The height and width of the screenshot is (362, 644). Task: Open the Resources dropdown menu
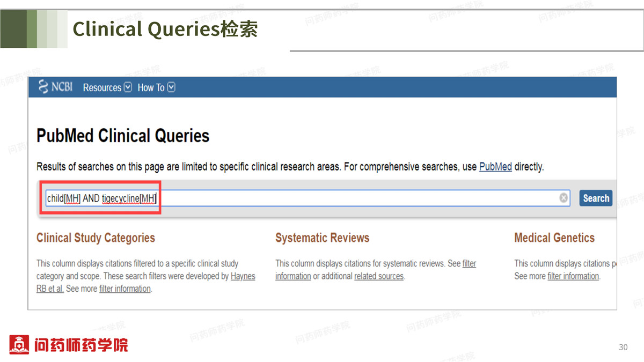point(107,87)
